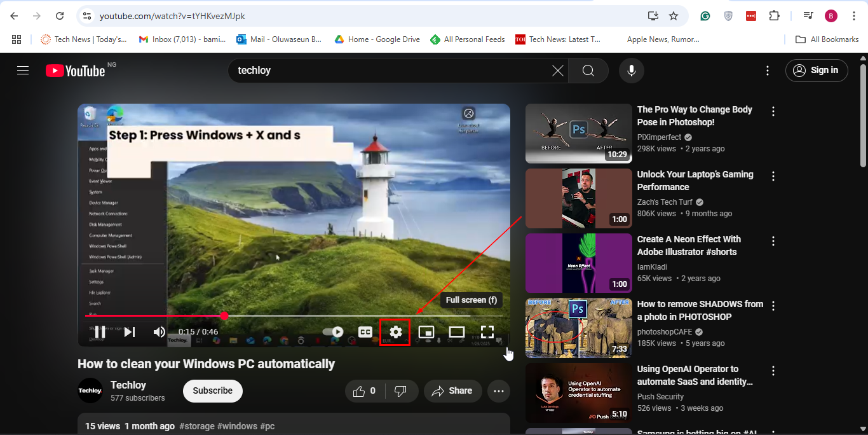Click the address bar URL

[172, 16]
